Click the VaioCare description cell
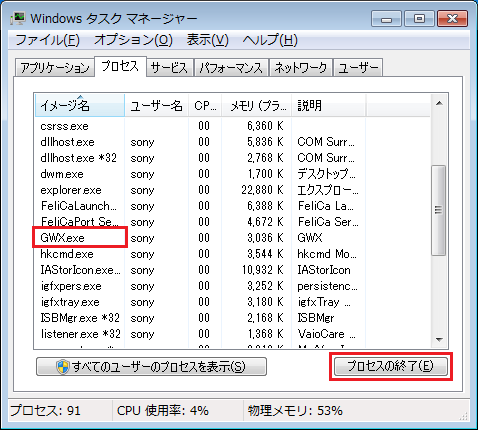478x430 pixels. click(x=326, y=334)
